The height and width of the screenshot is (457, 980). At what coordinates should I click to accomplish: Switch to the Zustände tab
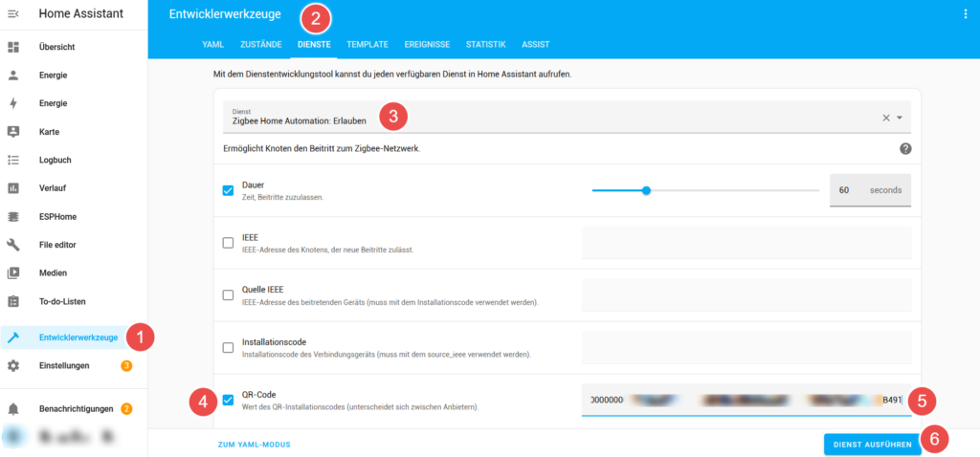(260, 44)
